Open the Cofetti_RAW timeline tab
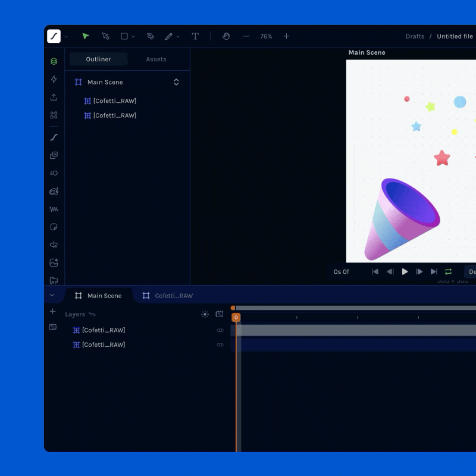Image resolution: width=476 pixels, height=476 pixels. [168, 296]
